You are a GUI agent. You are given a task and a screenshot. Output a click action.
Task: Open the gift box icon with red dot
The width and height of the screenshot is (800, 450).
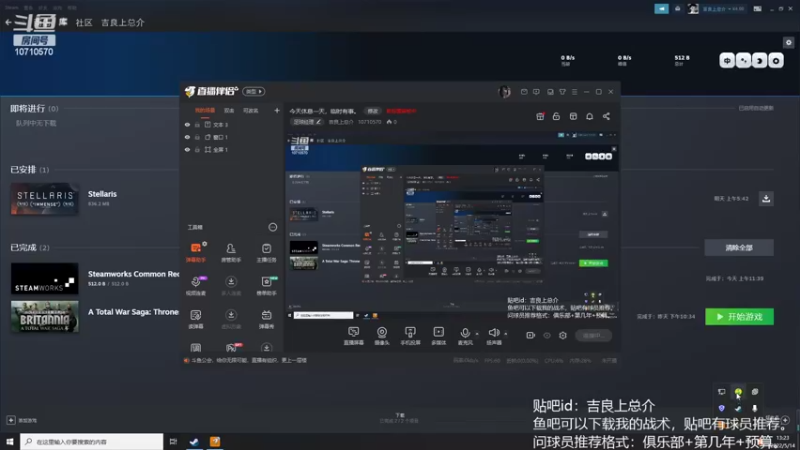(x=540, y=116)
